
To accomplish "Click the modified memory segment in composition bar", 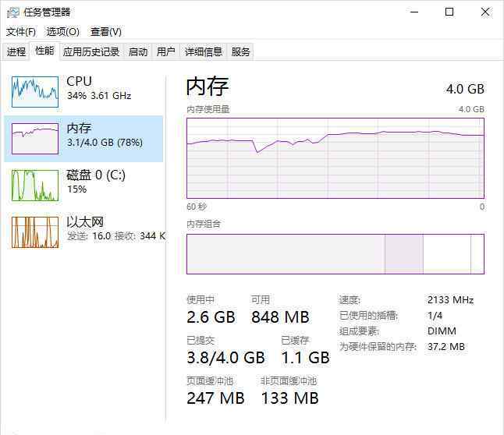I will pyautogui.click(x=404, y=254).
